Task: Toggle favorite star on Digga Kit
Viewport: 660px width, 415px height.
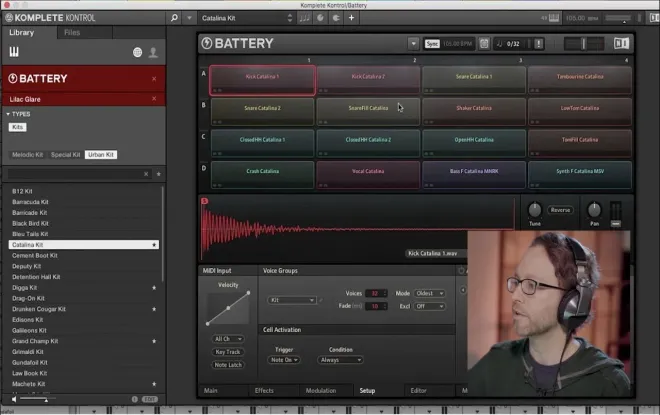Action: (x=154, y=288)
